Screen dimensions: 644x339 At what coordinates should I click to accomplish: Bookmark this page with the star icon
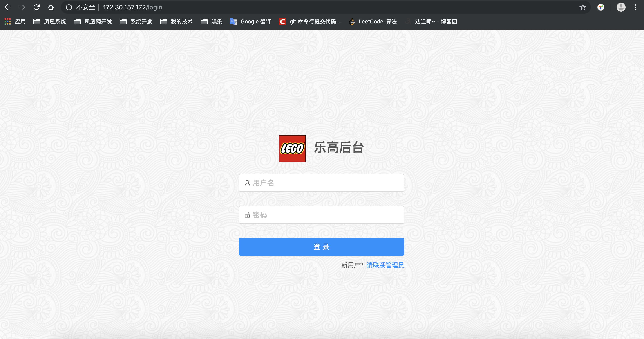(583, 7)
